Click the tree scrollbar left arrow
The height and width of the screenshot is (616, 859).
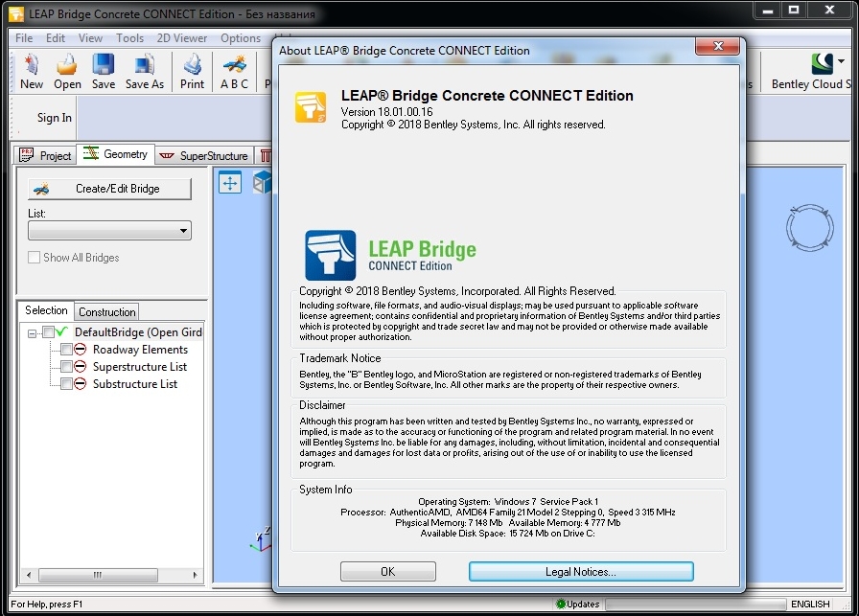29,575
